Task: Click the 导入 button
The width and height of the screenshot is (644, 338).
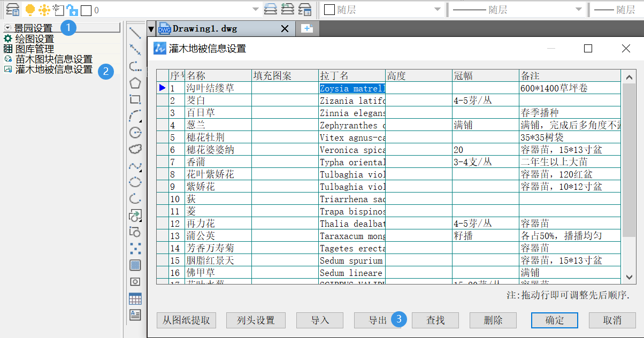Action: pos(320,320)
